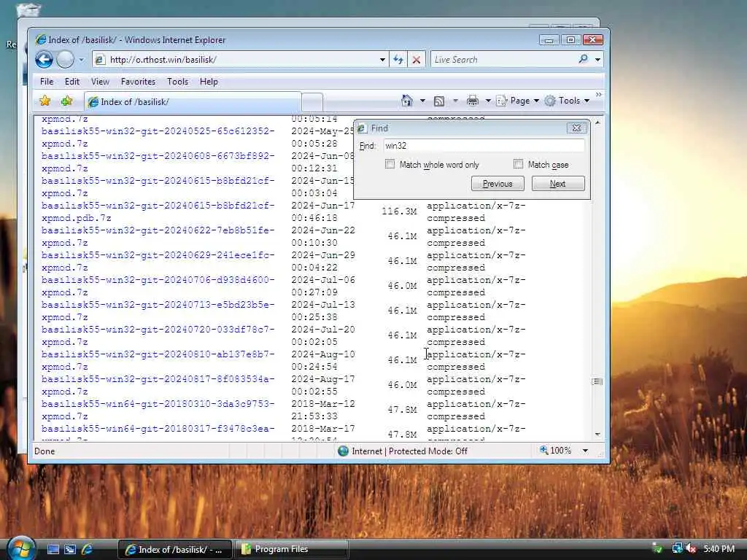Enable 'Match whole word only' checkbox
The width and height of the screenshot is (747, 560).
390,164
